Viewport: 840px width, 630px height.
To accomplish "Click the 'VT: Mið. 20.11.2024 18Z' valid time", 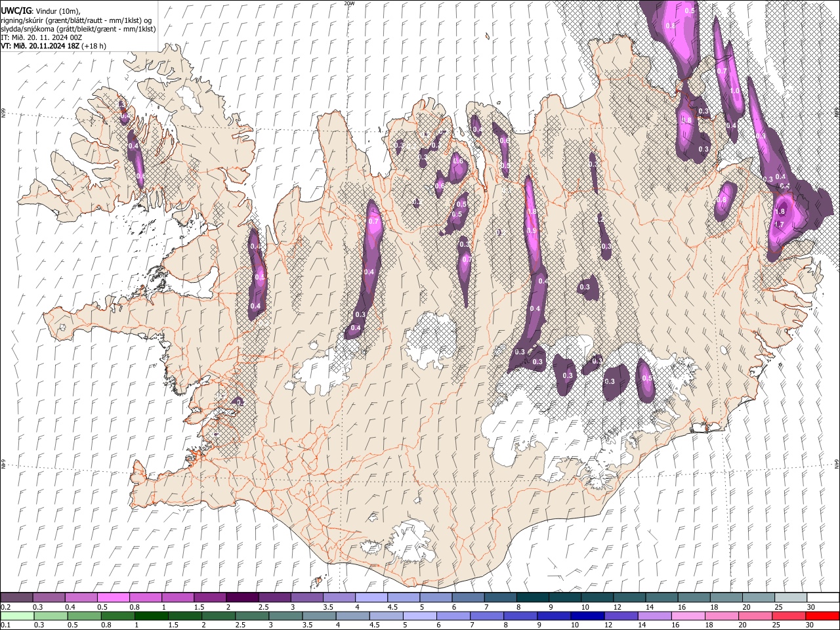I will tap(39, 46).
